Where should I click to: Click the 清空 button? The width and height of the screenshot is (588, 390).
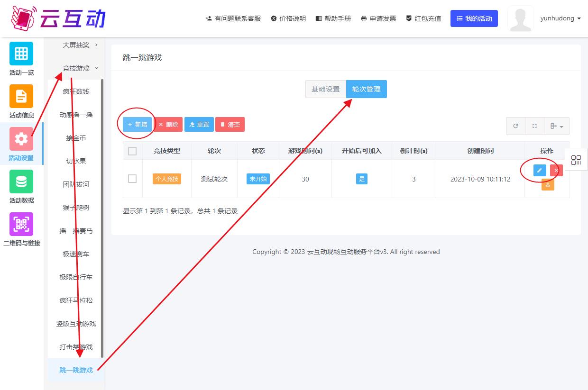(x=230, y=124)
